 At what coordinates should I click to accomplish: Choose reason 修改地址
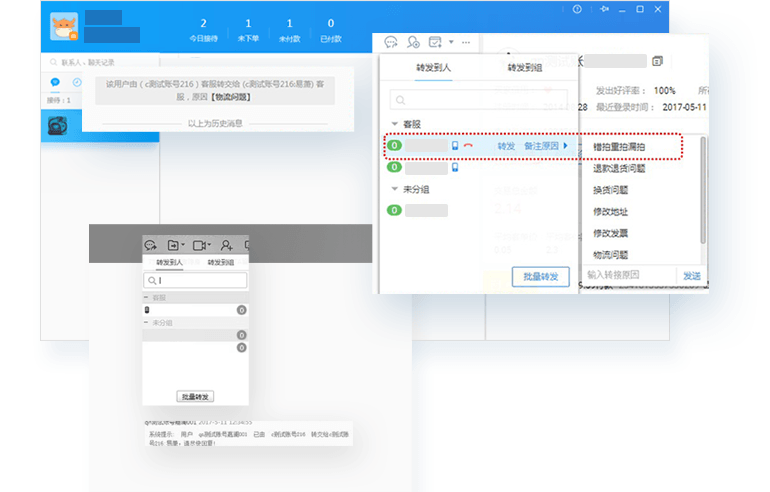coord(610,212)
